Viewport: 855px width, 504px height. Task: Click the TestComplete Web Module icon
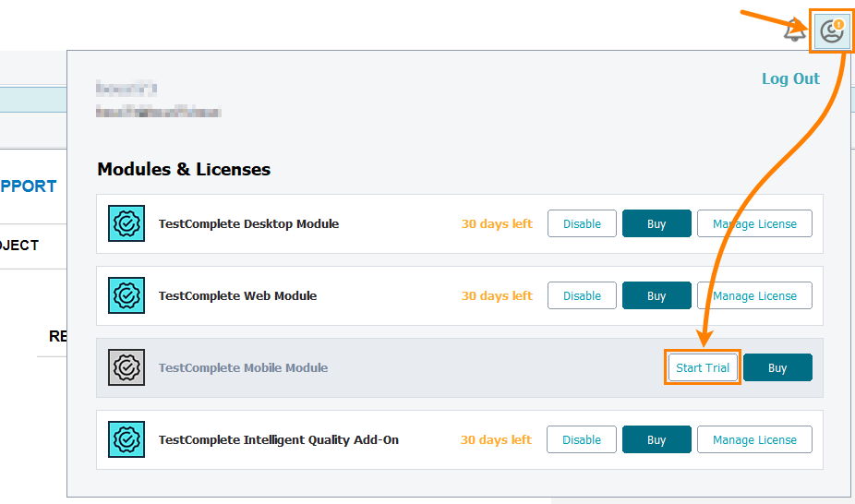(126, 296)
